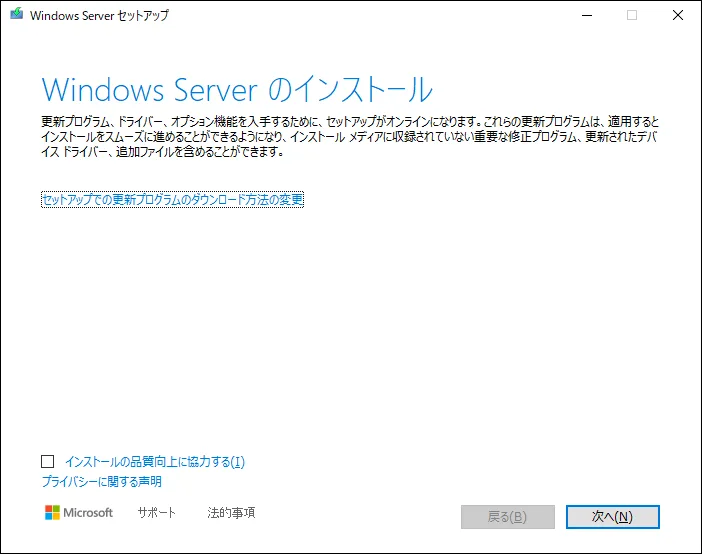Click the 次へ(N) button

pyautogui.click(x=612, y=517)
